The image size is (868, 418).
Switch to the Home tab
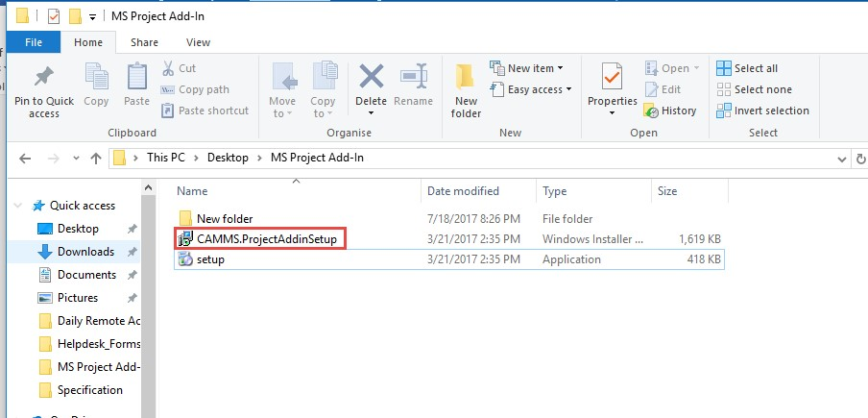[88, 42]
